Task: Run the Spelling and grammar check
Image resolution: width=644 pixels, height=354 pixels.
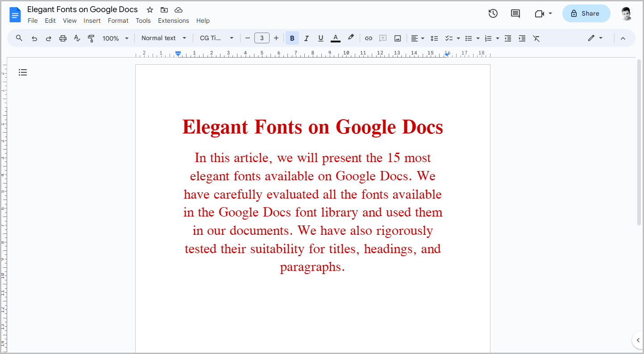Action: 77,38
